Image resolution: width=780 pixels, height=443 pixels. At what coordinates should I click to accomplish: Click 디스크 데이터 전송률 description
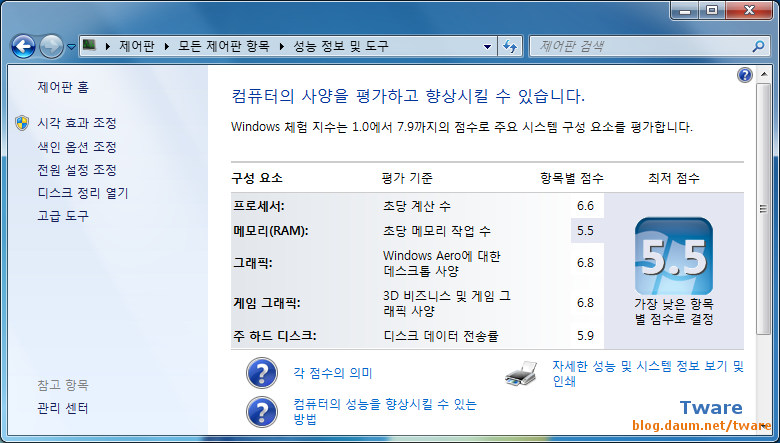coord(441,336)
